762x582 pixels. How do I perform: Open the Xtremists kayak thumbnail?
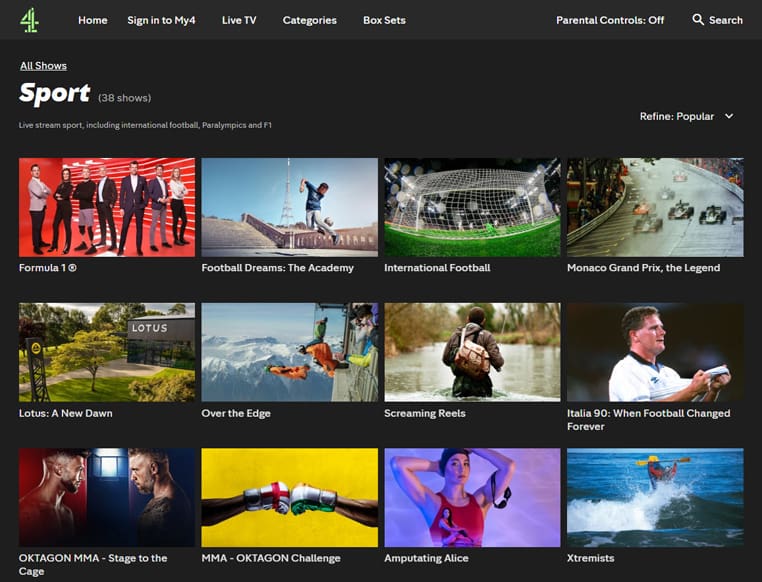655,497
